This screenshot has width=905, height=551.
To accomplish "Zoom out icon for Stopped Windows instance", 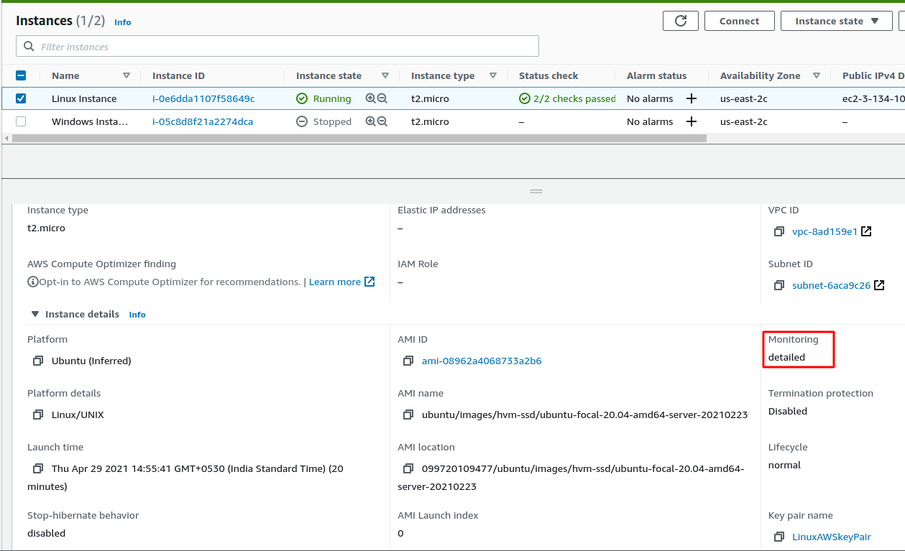I will pyautogui.click(x=382, y=122).
